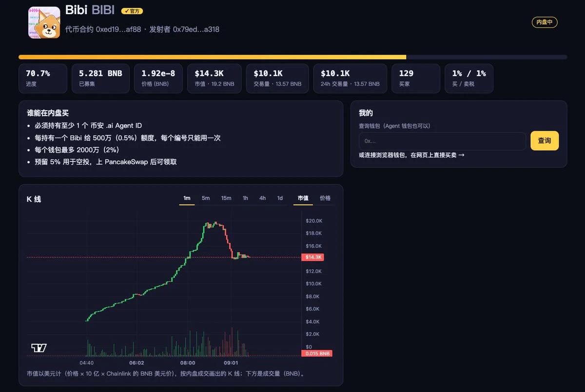Focus the wallet address 0x... input field

point(443,141)
